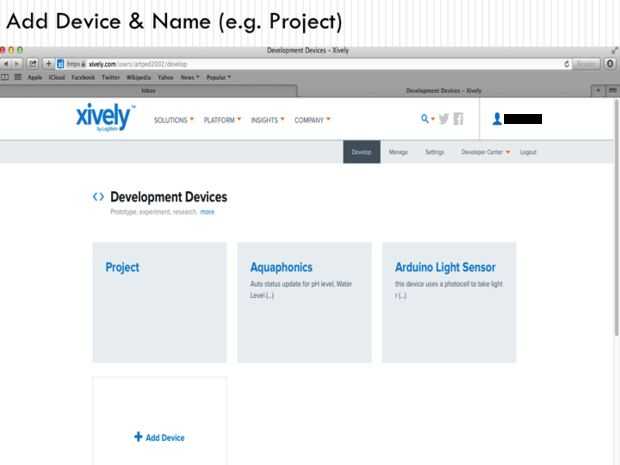Click the fullscreen arrows icon in title bar
Image resolution: width=620 pixels, height=465 pixels.
(615, 50)
